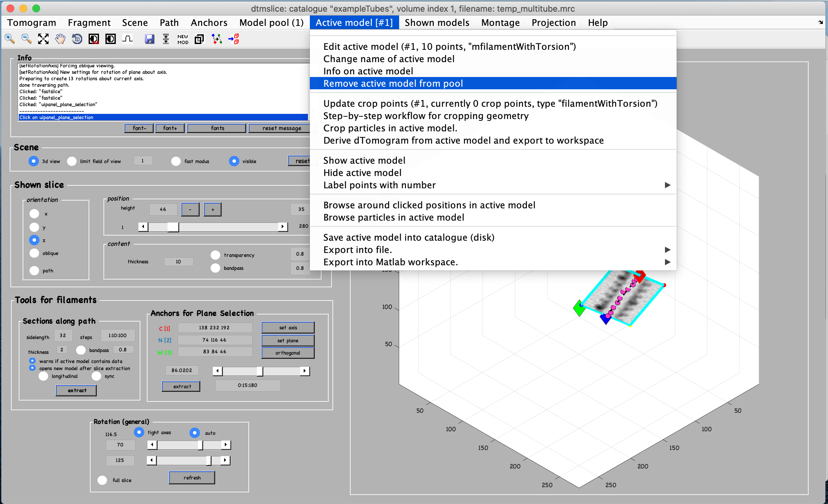Viewport: 828px width, 504px height.
Task: Click height position slider right arrow
Action: tap(283, 227)
